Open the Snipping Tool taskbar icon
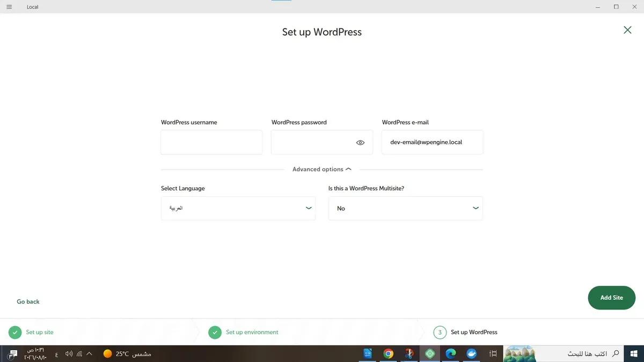Screen dimensions: 644x362 [x=409, y=354]
